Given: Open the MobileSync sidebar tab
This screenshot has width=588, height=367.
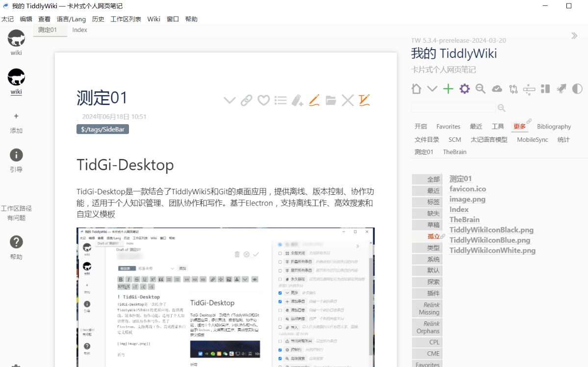Looking at the screenshot, I should coord(533,140).
